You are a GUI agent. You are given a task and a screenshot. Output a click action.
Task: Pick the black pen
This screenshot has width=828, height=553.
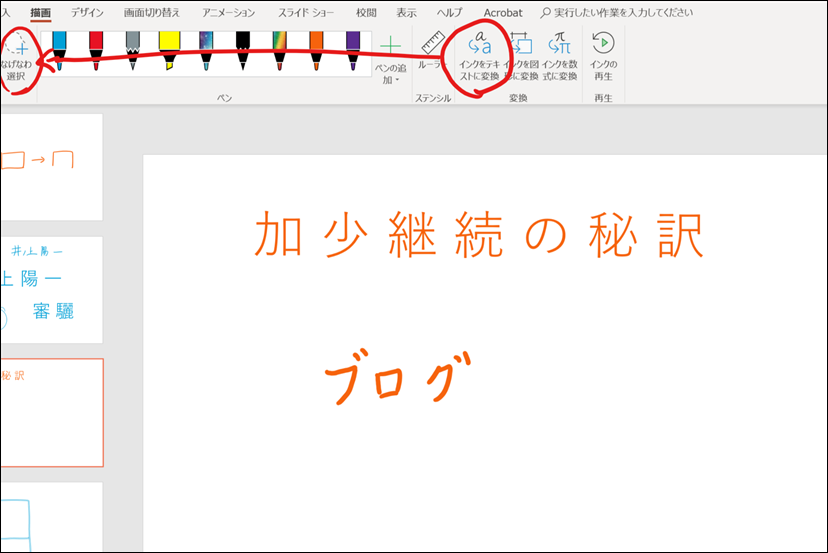click(x=242, y=51)
